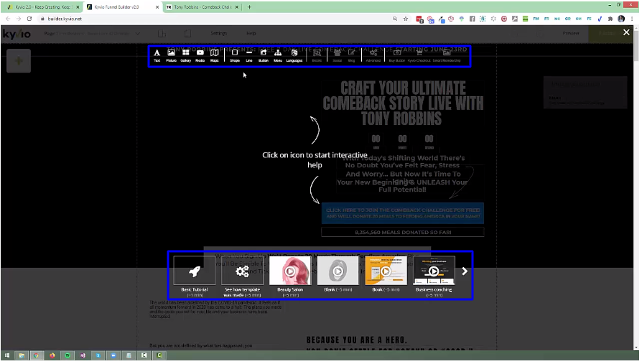Select the Kyvio Funnel Builder v2.0 tab
The width and height of the screenshot is (642, 364).
pyautogui.click(x=123, y=7)
